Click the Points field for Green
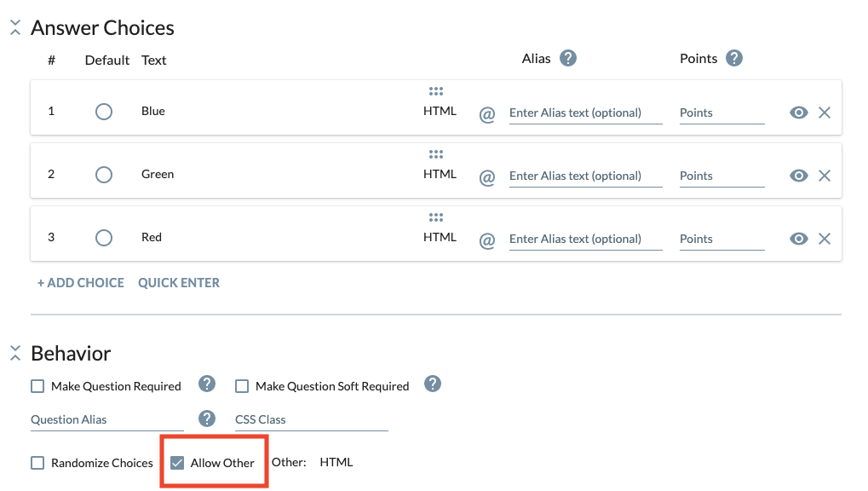 (721, 176)
